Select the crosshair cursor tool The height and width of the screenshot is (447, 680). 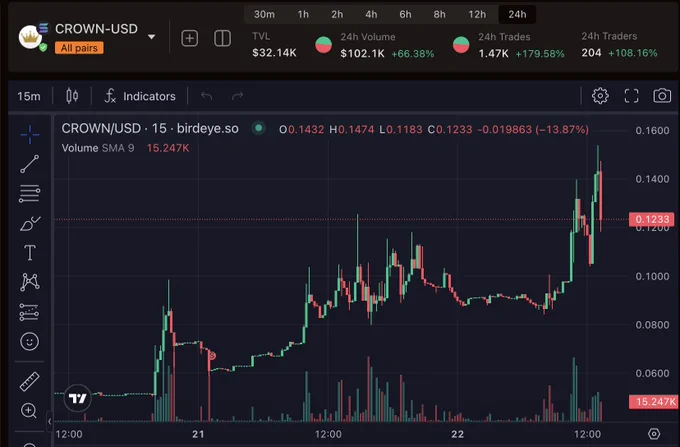29,135
